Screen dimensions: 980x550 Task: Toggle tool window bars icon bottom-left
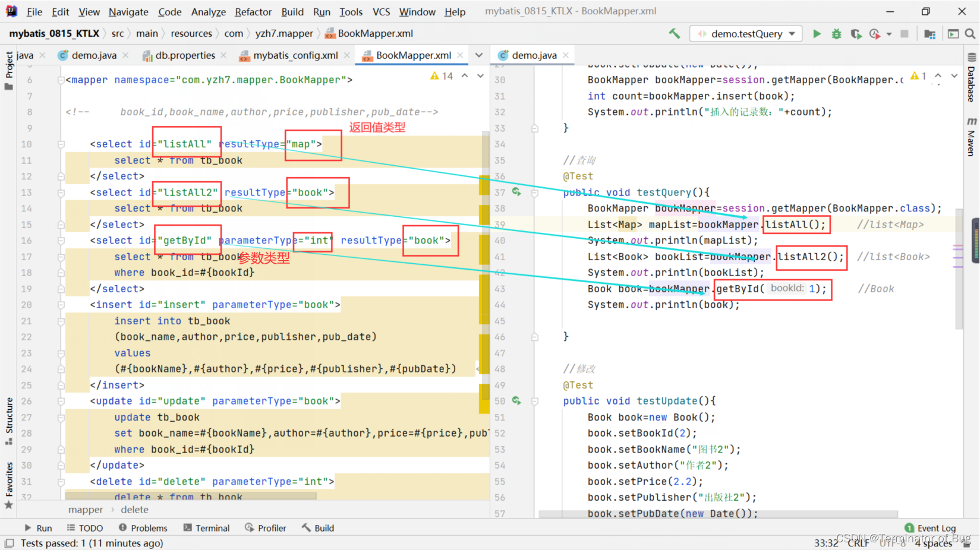pos(9,543)
